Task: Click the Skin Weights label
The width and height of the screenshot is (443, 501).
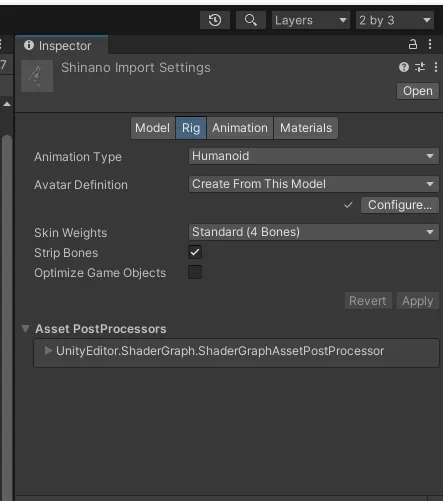Action: tap(71, 233)
